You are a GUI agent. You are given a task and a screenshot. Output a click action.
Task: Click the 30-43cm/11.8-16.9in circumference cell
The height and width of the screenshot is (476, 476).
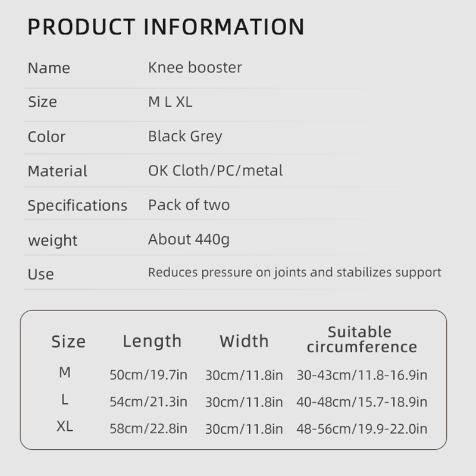pyautogui.click(x=361, y=375)
